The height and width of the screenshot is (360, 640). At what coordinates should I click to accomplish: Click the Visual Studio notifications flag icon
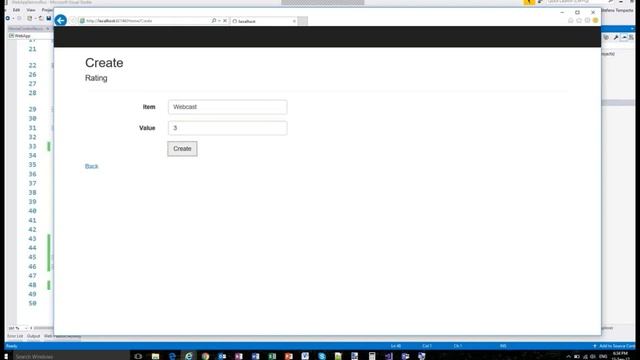pyautogui.click(x=529, y=2)
